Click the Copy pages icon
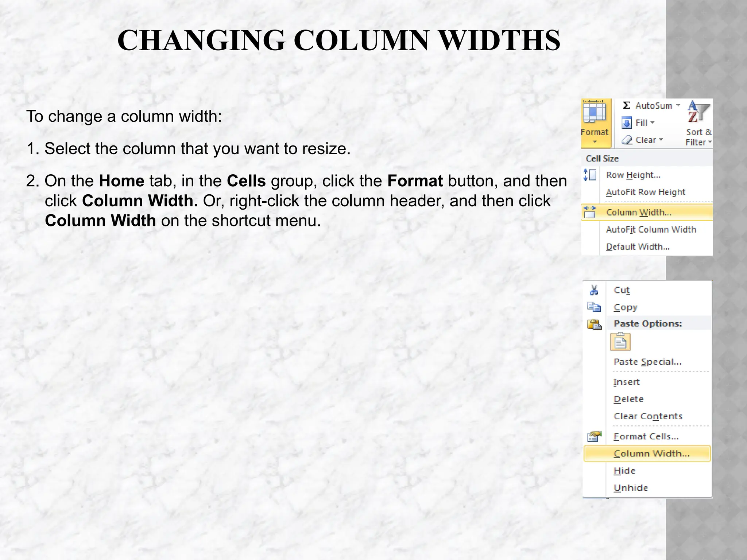Screen dimensions: 747x560 594,307
